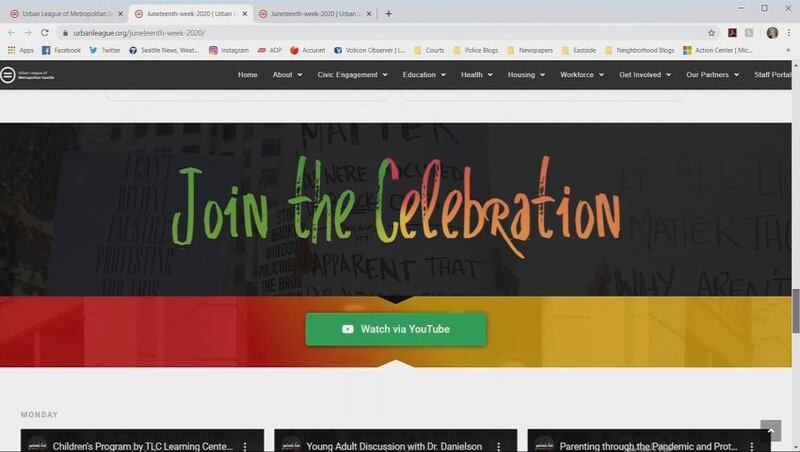The image size is (800, 452).
Task: Open the Chrome profile avatar
Action: tap(772, 33)
